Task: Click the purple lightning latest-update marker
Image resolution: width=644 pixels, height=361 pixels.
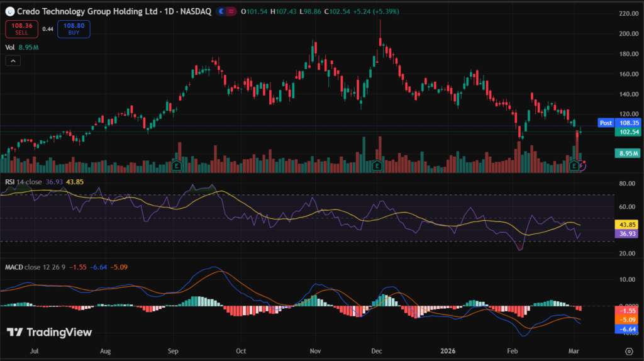Action: 582,165
